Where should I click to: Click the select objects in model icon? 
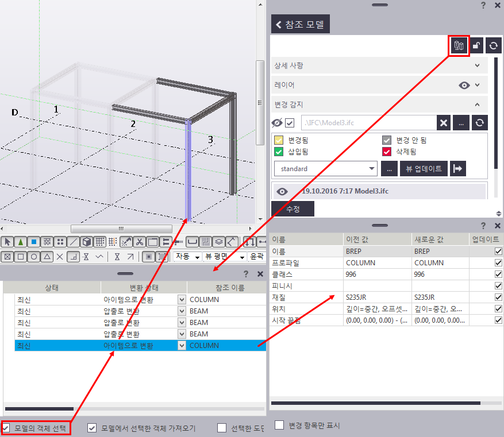459,46
